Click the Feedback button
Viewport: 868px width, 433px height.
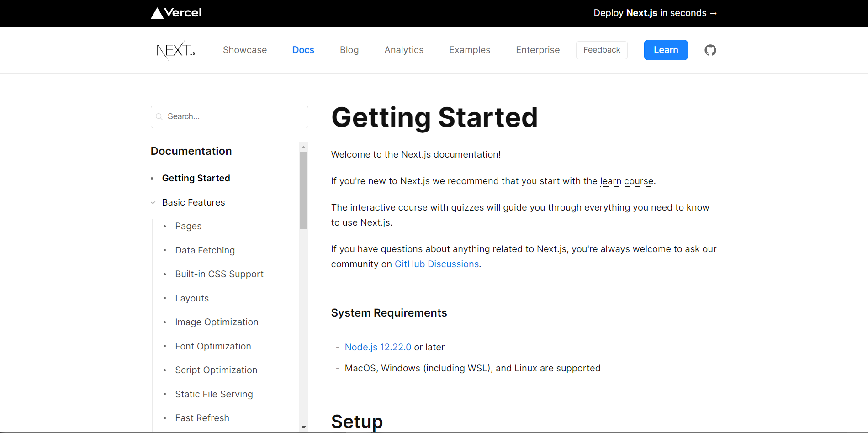(x=602, y=50)
